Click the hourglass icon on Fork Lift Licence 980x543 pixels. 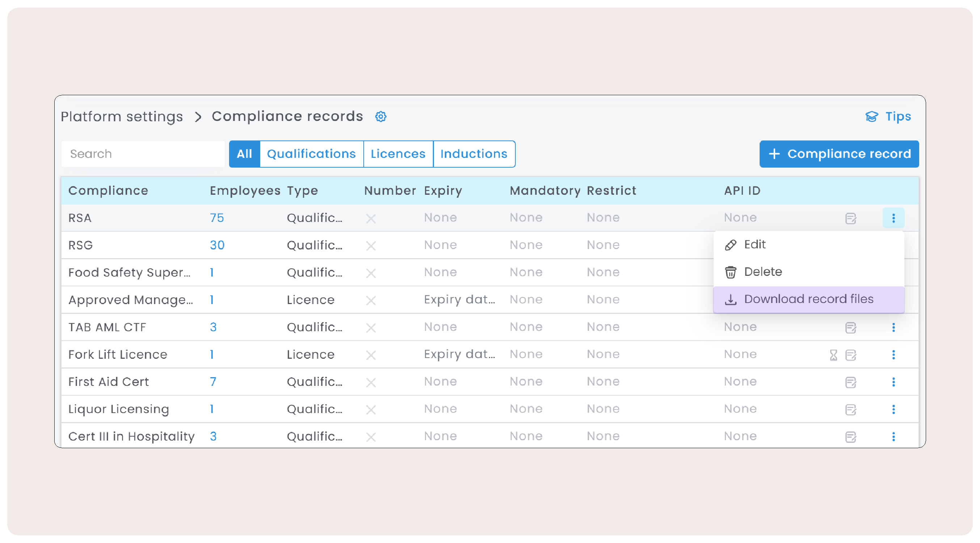[833, 355]
